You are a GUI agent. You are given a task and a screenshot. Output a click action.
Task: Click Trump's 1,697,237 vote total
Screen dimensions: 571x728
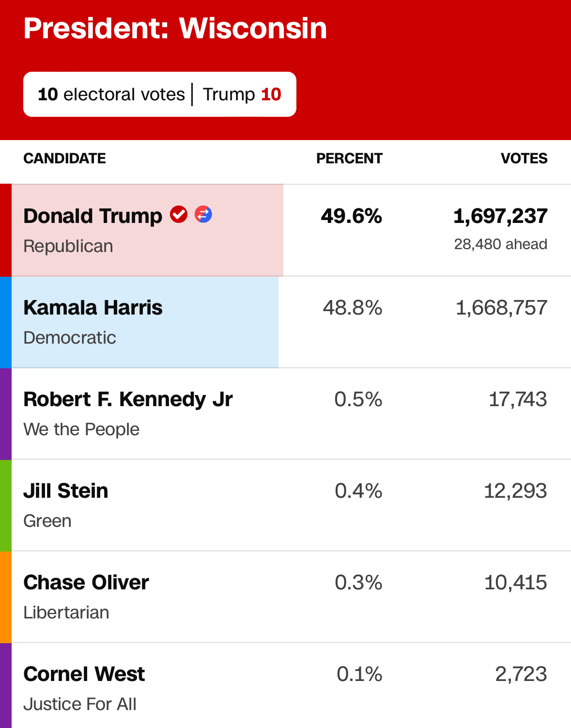[500, 216]
